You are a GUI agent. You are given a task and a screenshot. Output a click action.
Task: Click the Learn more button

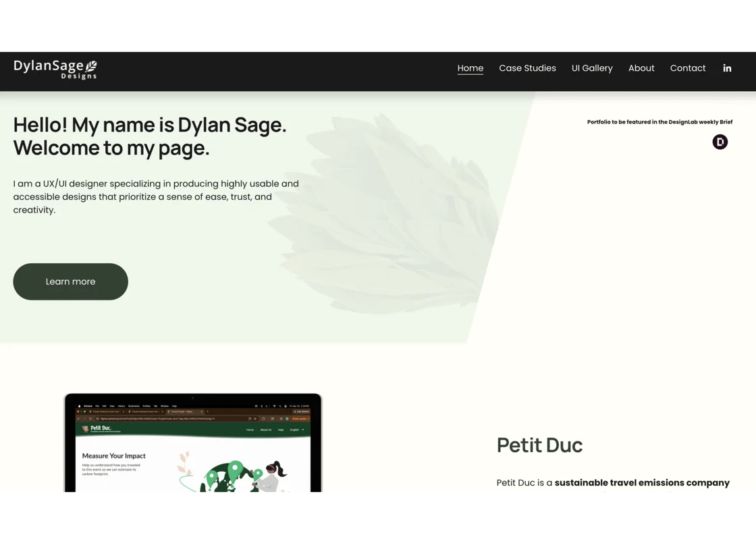point(70,281)
